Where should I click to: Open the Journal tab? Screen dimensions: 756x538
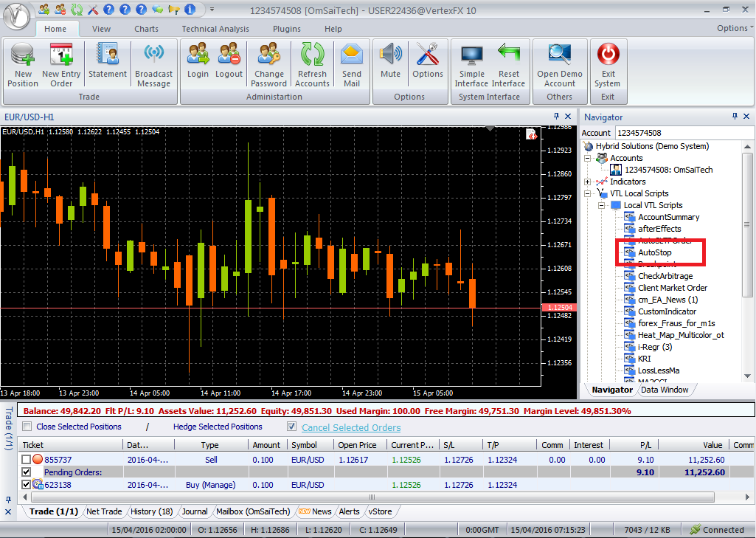point(195,511)
